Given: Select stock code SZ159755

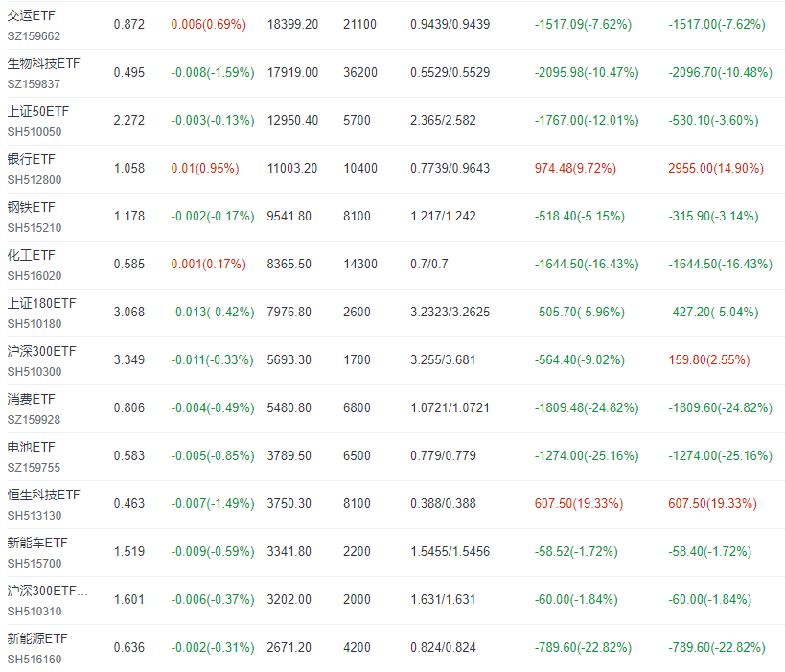Looking at the screenshot, I should click(x=34, y=468).
